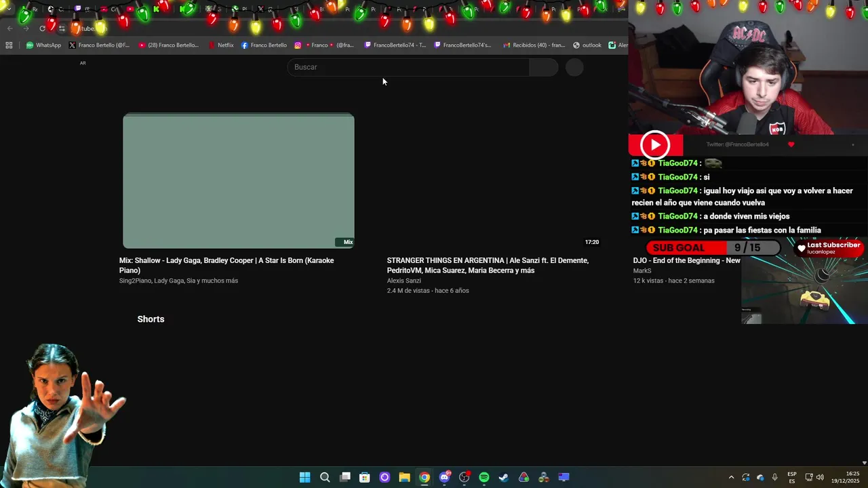Click the microphone tray icon
Viewport: 868px width, 488px height.
[x=774, y=477]
